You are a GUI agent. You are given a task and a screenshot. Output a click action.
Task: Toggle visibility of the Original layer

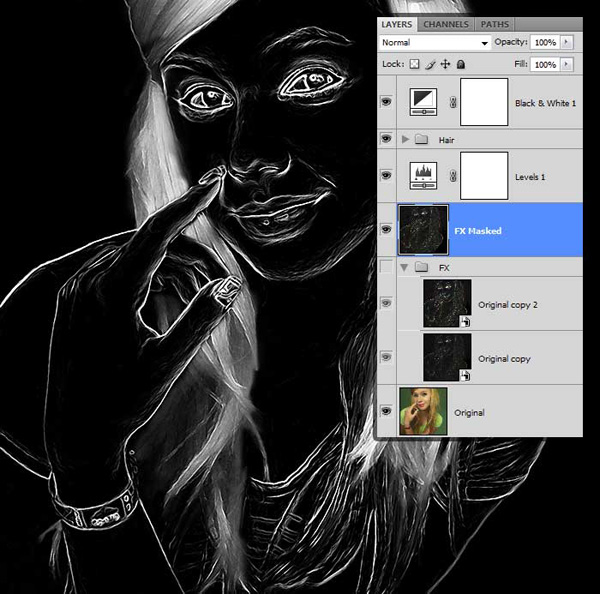pyautogui.click(x=386, y=412)
